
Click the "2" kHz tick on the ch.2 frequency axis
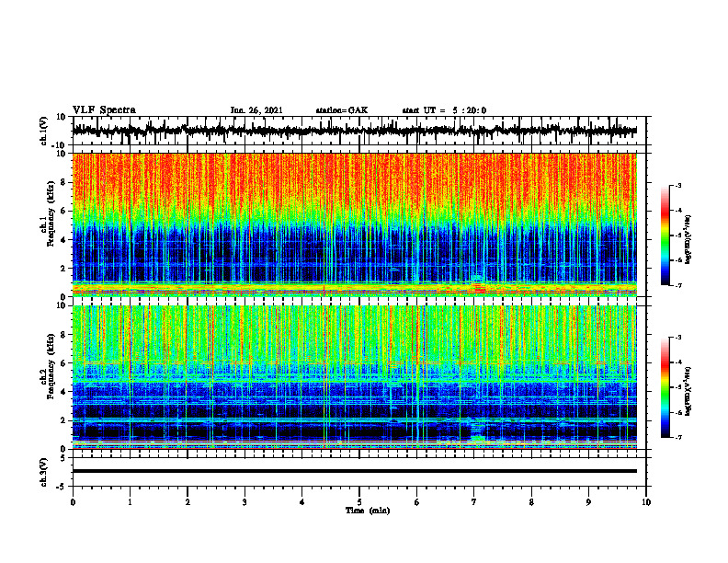[x=64, y=420]
